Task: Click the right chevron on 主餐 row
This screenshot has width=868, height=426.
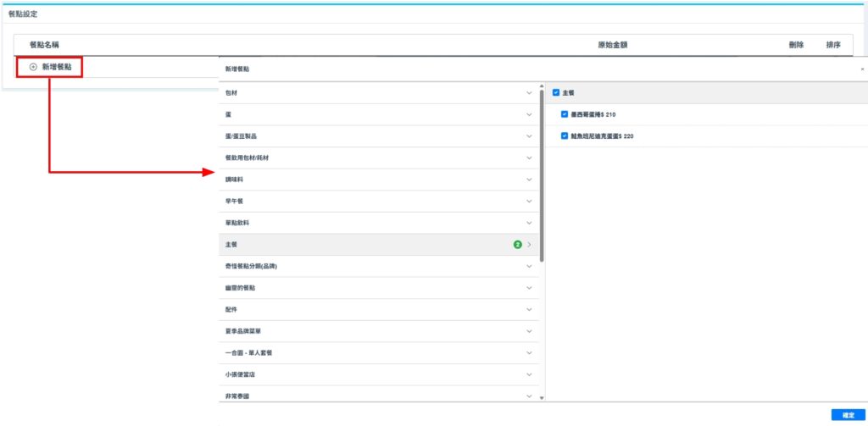Action: point(529,245)
